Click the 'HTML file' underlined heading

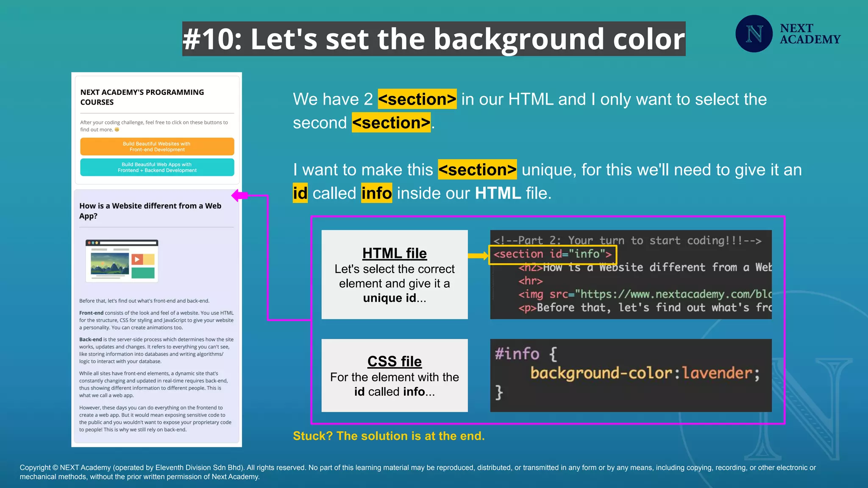pyautogui.click(x=395, y=253)
